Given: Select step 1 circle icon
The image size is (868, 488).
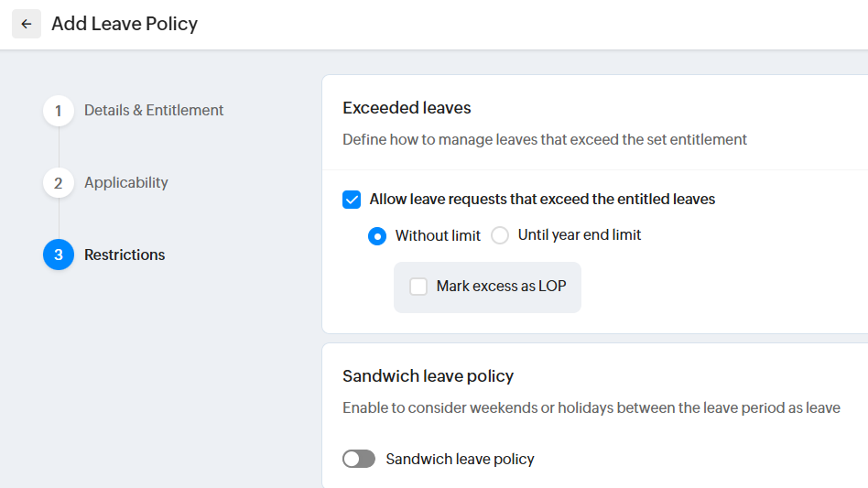Looking at the screenshot, I should (59, 111).
